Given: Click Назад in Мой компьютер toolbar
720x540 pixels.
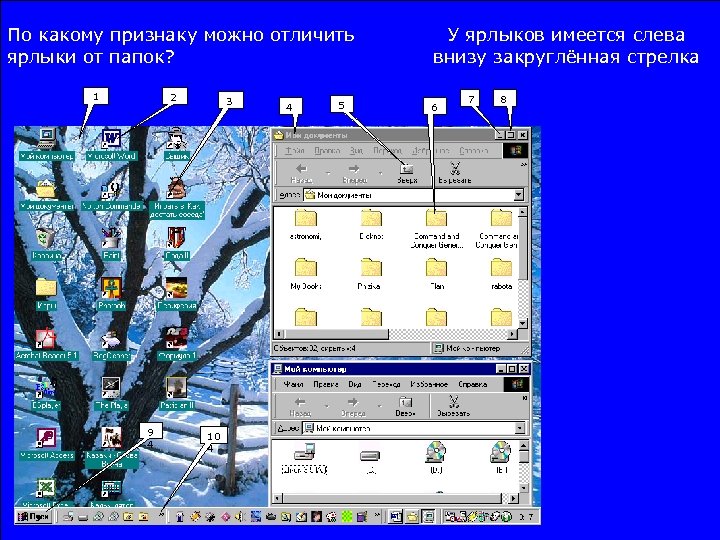Looking at the screenshot, I should tap(300, 407).
